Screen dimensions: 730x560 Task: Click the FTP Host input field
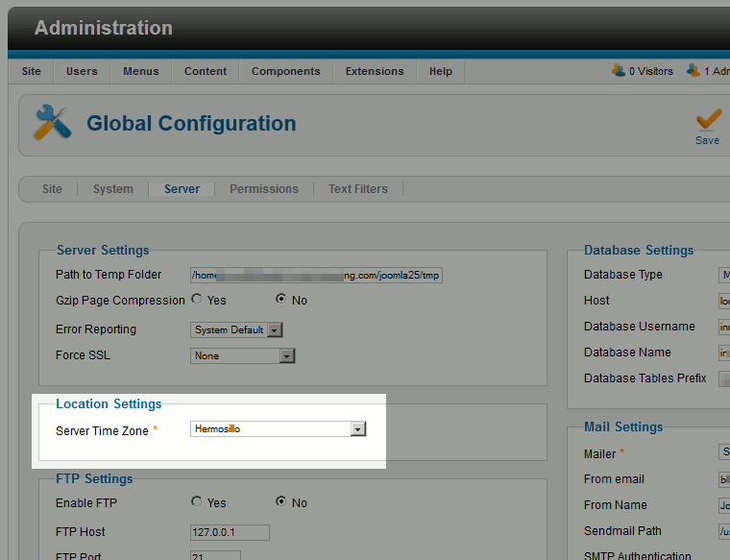(x=230, y=532)
